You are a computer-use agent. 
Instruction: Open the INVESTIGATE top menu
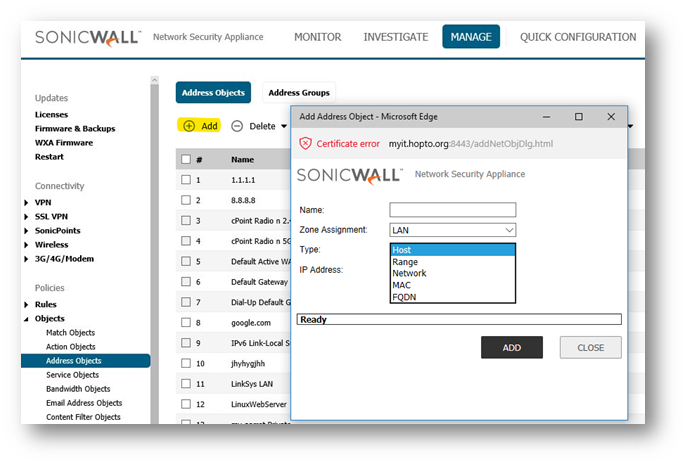(396, 37)
